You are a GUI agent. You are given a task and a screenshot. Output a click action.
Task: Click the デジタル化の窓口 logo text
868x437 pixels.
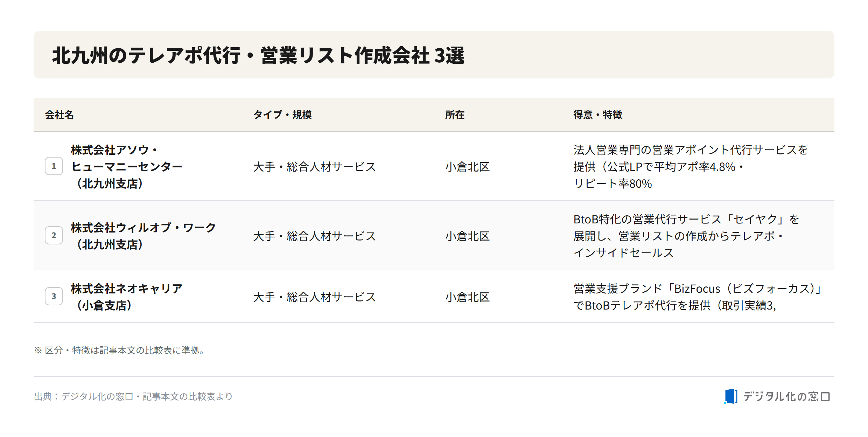[x=786, y=396]
